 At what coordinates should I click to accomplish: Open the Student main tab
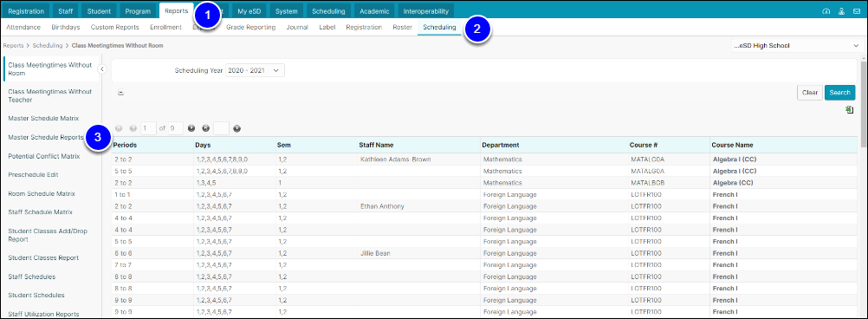[x=100, y=11]
